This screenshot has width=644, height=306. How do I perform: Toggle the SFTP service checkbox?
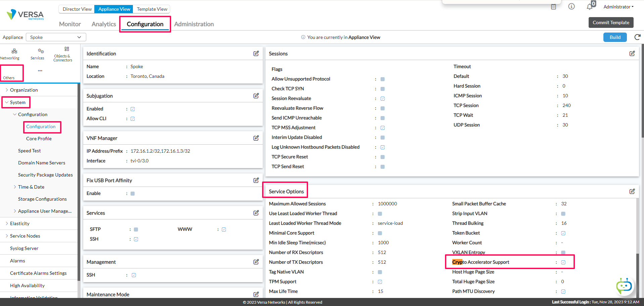click(x=136, y=229)
